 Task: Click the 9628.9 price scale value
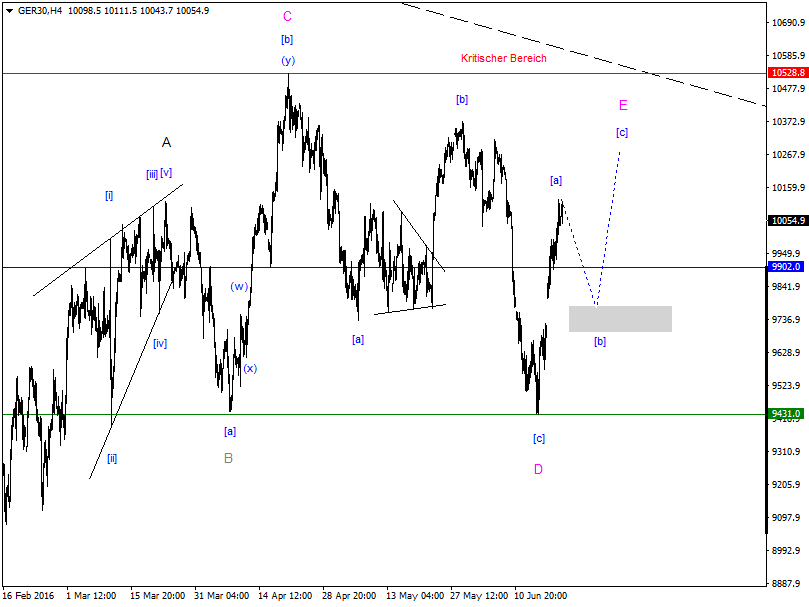[x=786, y=353]
